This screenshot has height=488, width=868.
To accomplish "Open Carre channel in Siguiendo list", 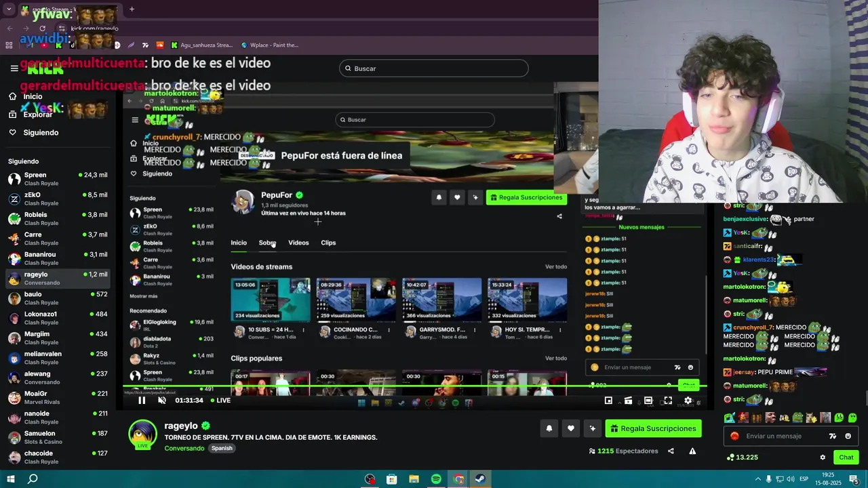I will 58,239.
